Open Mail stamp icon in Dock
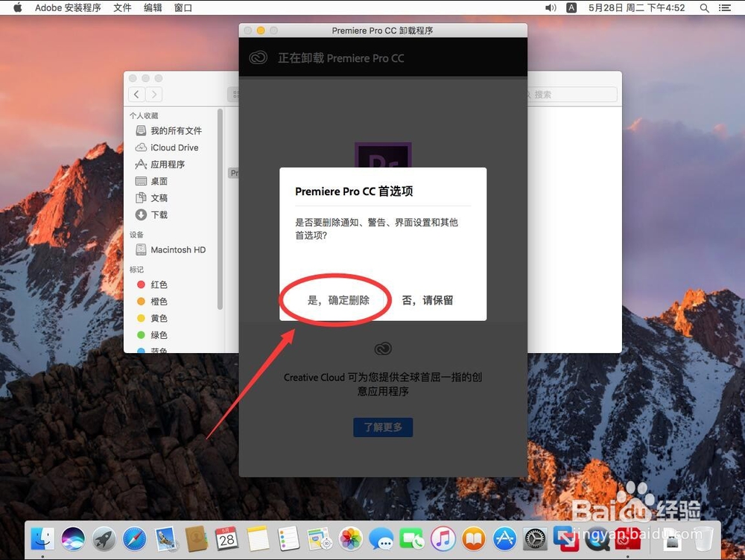Viewport: 745px width, 560px height. pos(166,538)
